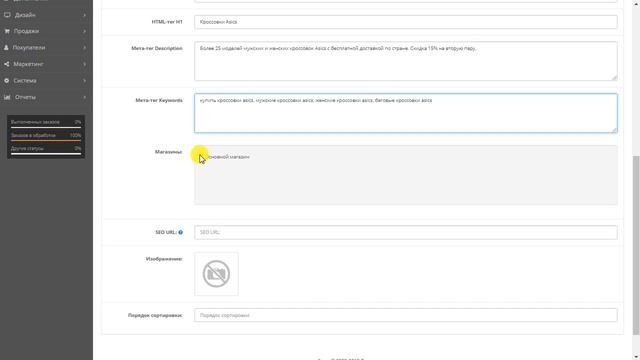Expand the Отчеты menu chevron
The height and width of the screenshot is (360, 640).
click(84, 97)
